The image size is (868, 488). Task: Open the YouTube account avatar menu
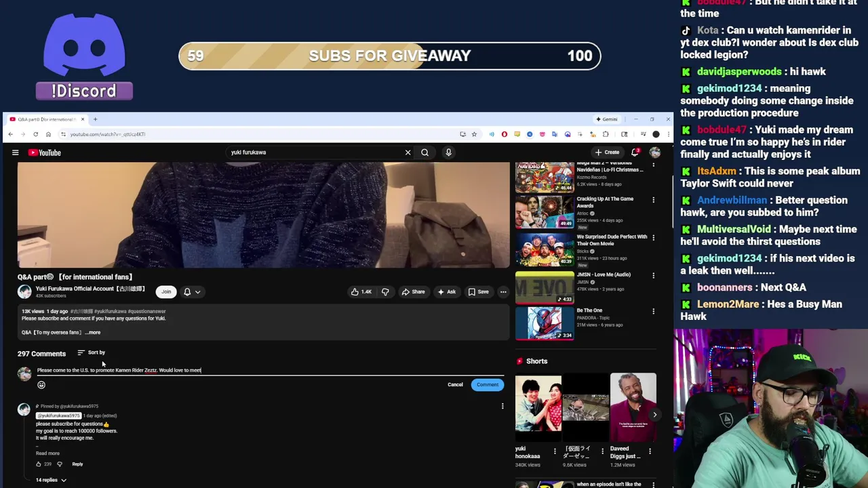[x=655, y=152]
